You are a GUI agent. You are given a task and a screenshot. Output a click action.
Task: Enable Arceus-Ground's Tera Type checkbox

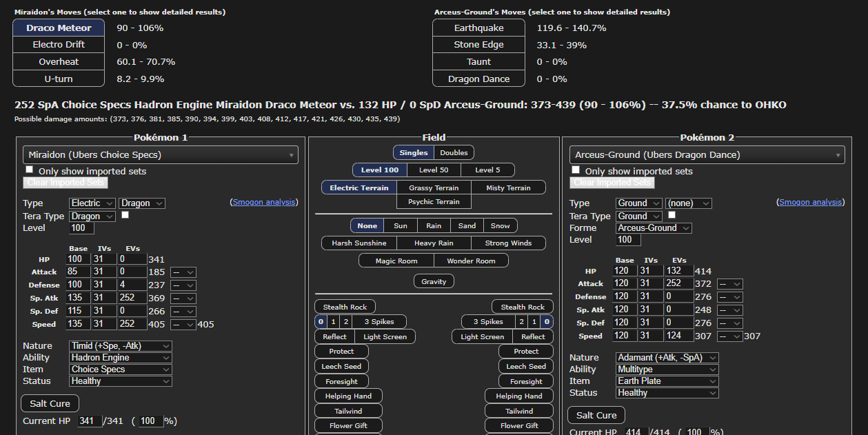672,215
